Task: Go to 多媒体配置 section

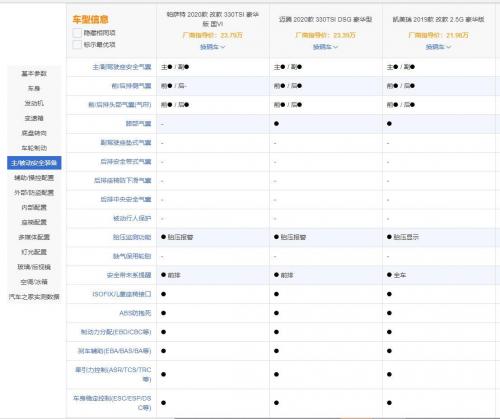Action: coord(34,237)
